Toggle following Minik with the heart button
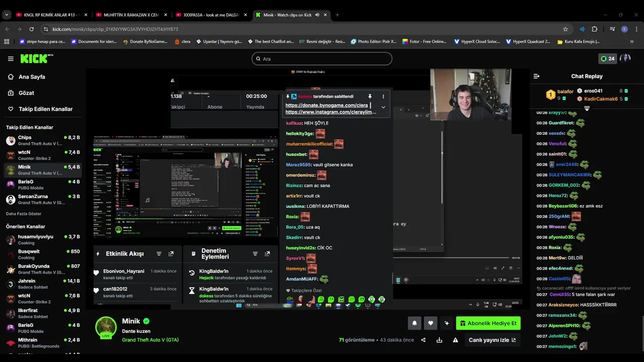 click(430, 323)
